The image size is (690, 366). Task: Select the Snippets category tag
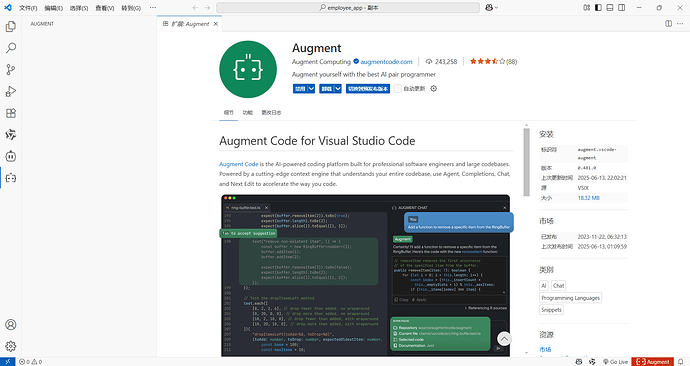[551, 310]
